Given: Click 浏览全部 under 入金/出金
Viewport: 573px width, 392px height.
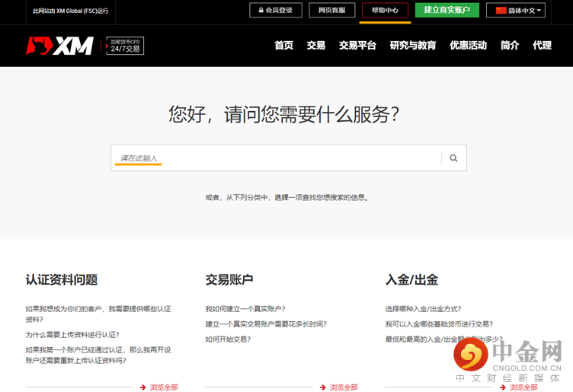Looking at the screenshot, I should (523, 387).
